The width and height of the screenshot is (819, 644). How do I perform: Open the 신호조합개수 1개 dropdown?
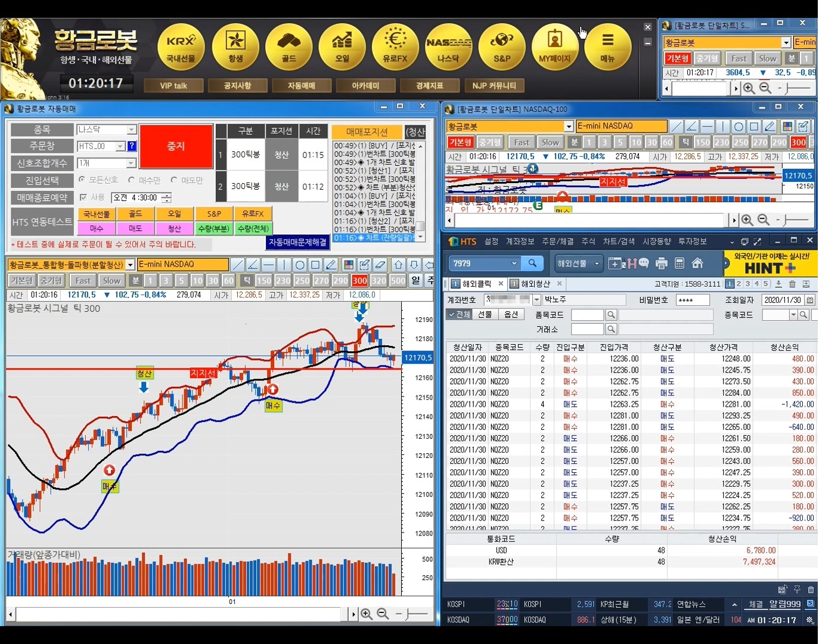point(132,163)
